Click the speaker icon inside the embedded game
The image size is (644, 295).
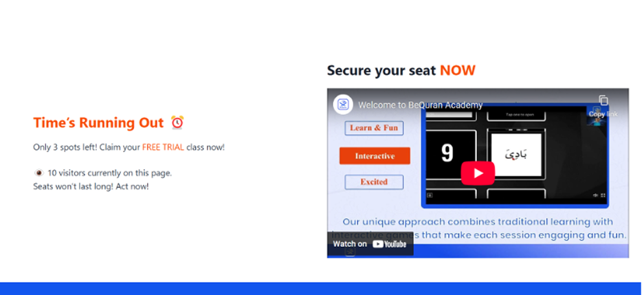[x=595, y=195]
